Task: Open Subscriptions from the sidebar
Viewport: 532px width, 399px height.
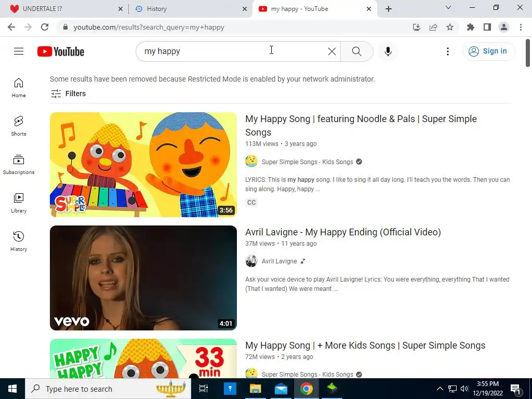Action: (x=19, y=165)
